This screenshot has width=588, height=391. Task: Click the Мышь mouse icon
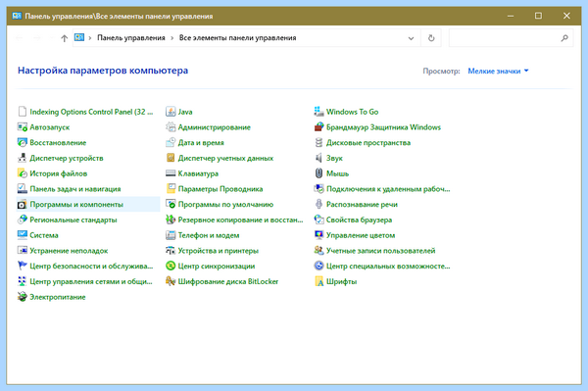coord(318,173)
